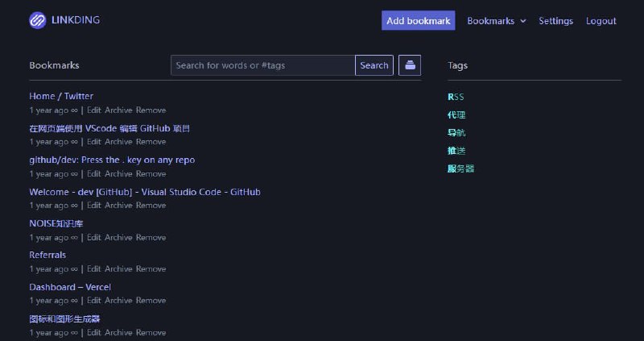Archive the VScode 编辑 GitHub 项目 bookmark
644x341 pixels.
coord(118,142)
